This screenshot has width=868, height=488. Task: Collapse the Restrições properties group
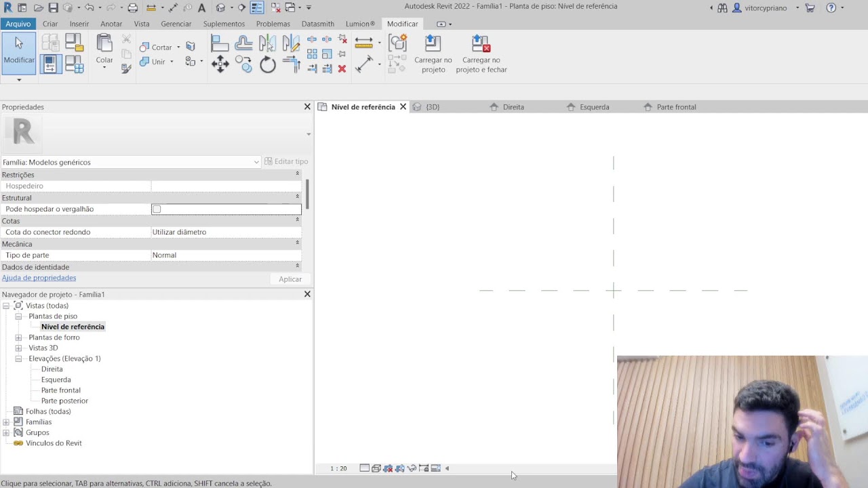297,174
